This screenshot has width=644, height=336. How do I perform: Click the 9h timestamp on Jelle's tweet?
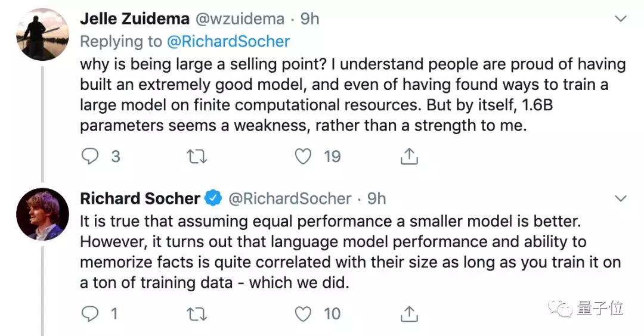tap(309, 18)
